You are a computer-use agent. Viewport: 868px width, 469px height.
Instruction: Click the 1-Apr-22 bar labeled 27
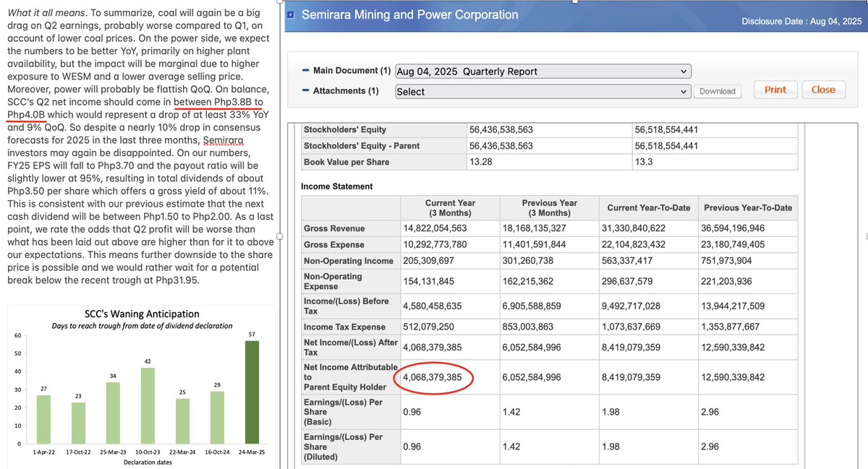click(x=43, y=419)
